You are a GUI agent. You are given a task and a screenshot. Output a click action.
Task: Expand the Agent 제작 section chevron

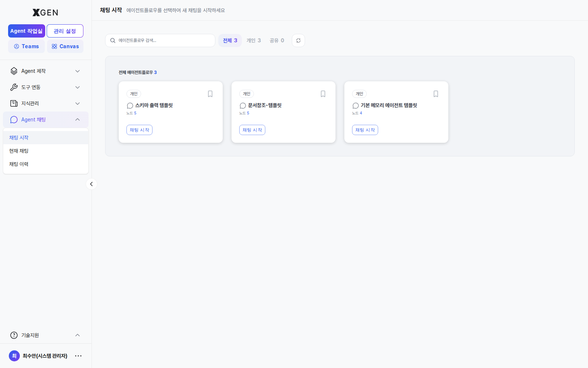click(78, 71)
